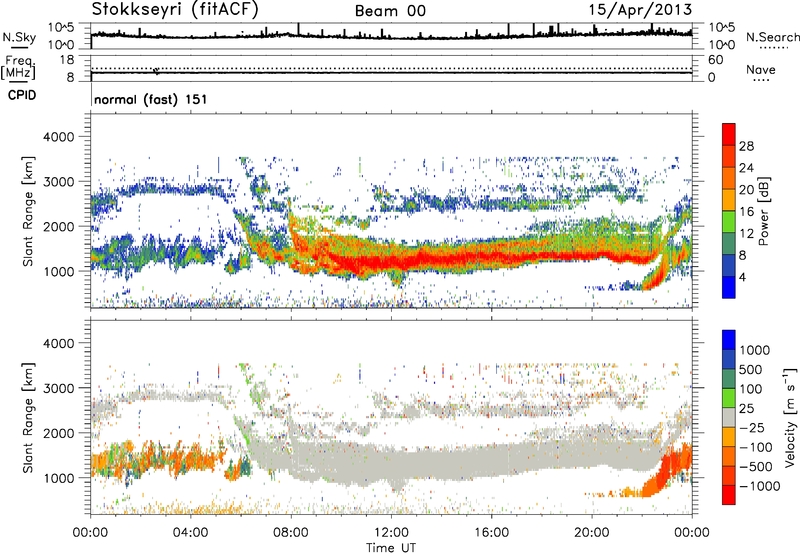Click the "04:00" time tick label

(191, 533)
